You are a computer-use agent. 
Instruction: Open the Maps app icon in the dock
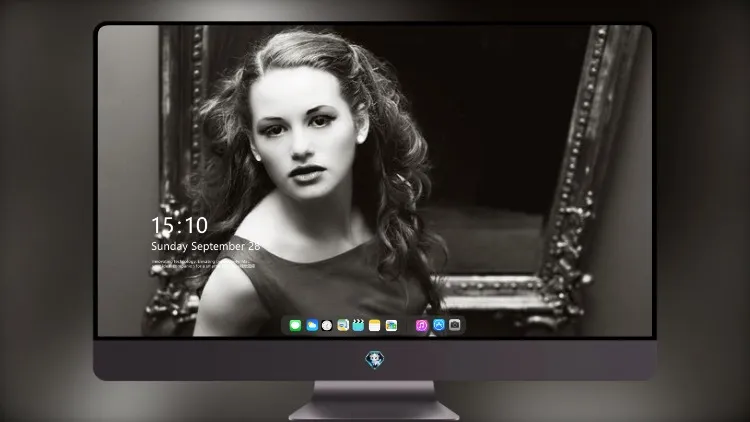(343, 325)
